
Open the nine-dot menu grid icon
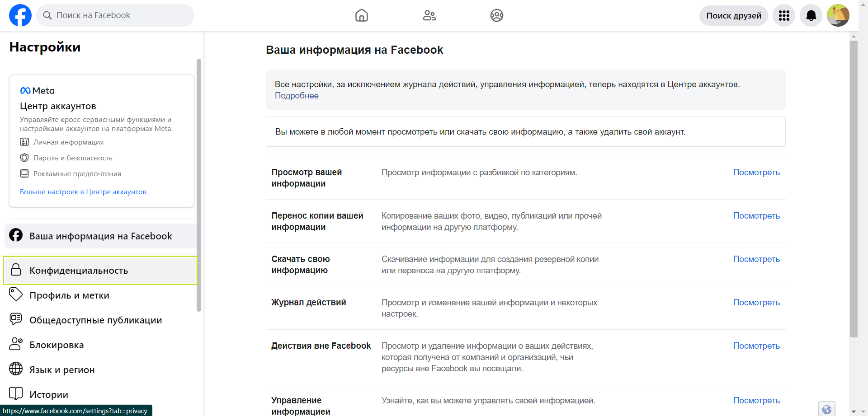point(783,16)
